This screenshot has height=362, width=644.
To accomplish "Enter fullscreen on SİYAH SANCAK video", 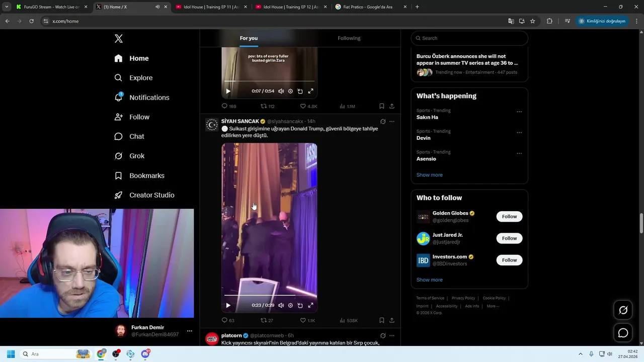I will 310,305.
